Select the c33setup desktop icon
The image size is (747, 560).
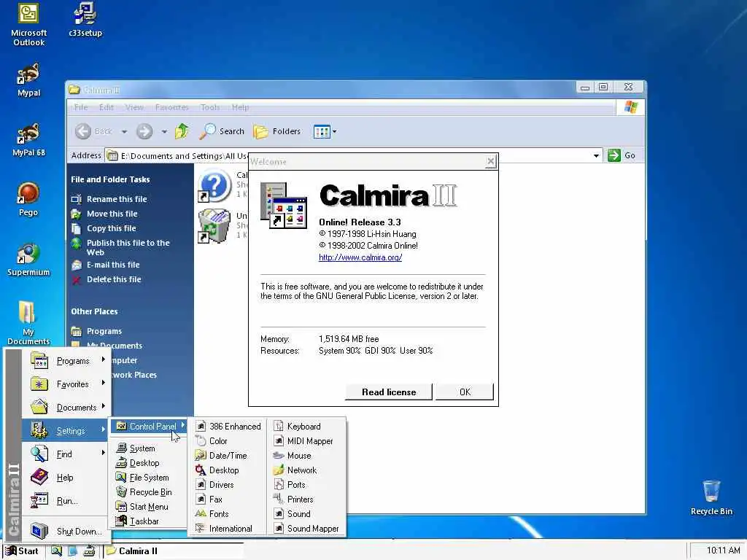coord(85,20)
